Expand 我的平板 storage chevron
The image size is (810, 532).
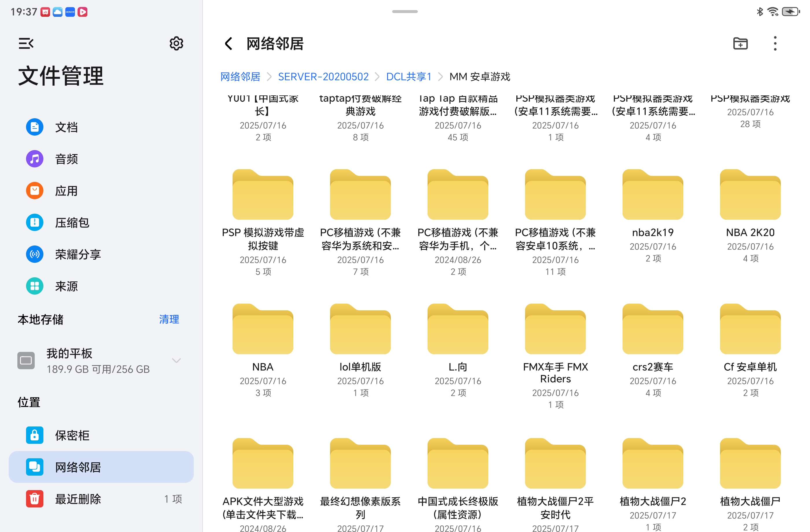pyautogui.click(x=176, y=361)
